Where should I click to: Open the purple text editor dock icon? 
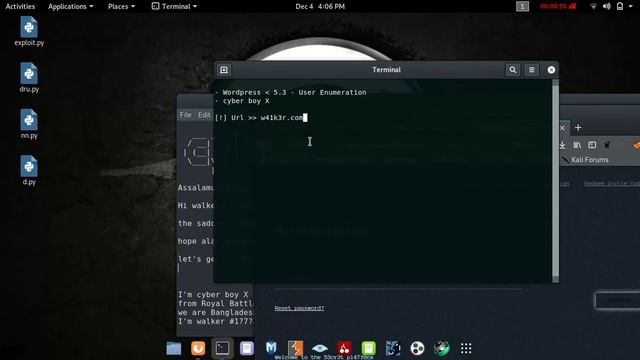coord(247,348)
